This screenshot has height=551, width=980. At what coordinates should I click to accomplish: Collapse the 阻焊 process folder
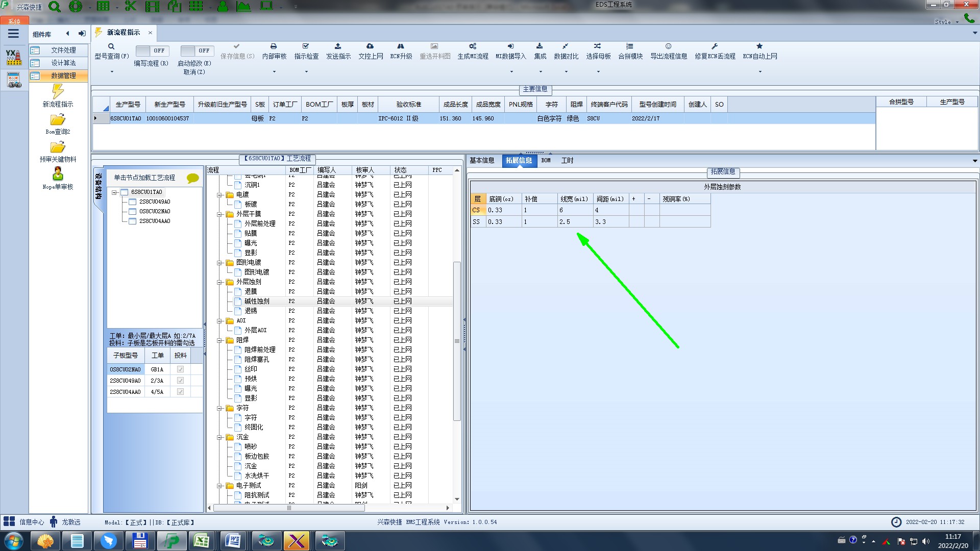(219, 340)
